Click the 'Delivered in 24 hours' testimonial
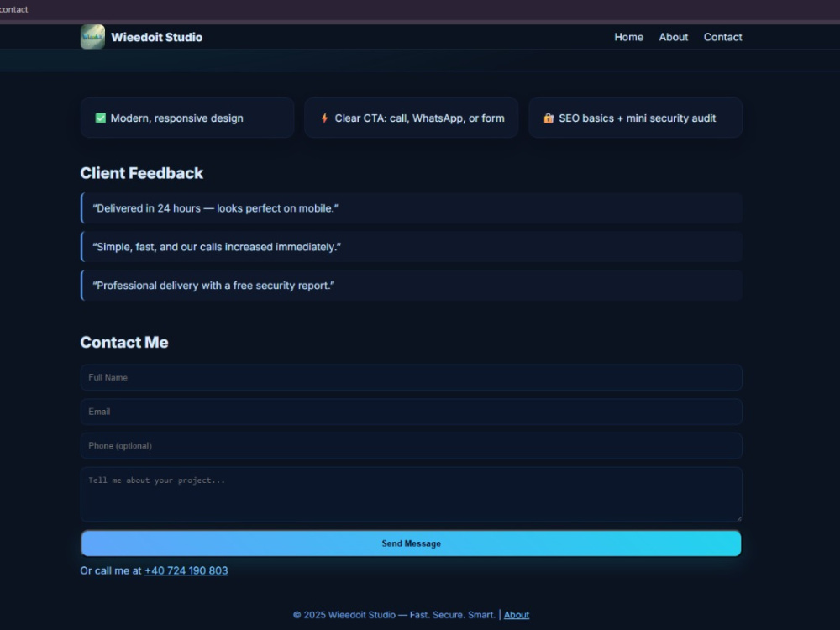This screenshot has width=840, height=630. coord(411,207)
